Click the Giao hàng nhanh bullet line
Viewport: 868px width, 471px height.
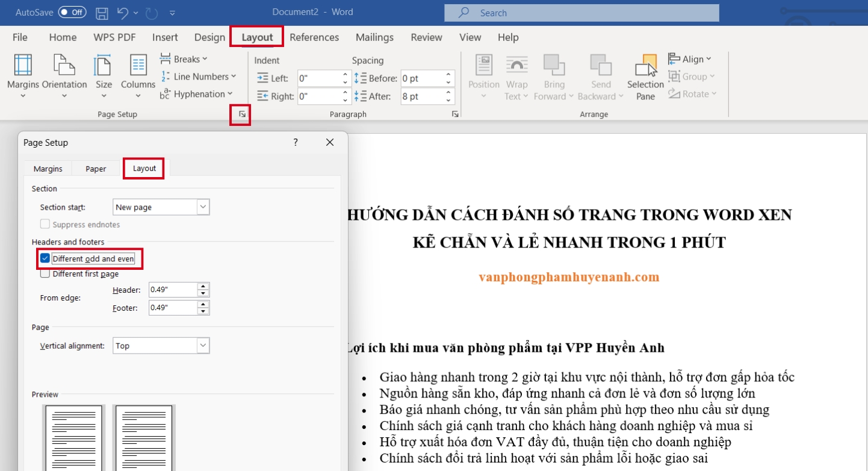click(x=587, y=378)
